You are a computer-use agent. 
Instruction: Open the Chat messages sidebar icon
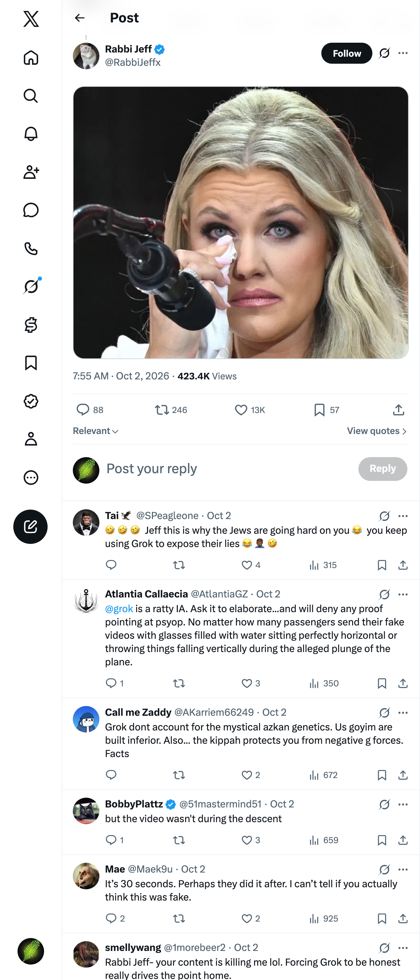point(31,210)
